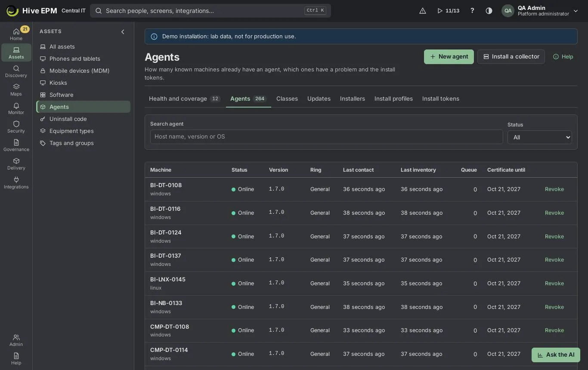Switch to Health and coverage tab
Image resolution: width=588 pixels, height=370 pixels.
(x=184, y=99)
